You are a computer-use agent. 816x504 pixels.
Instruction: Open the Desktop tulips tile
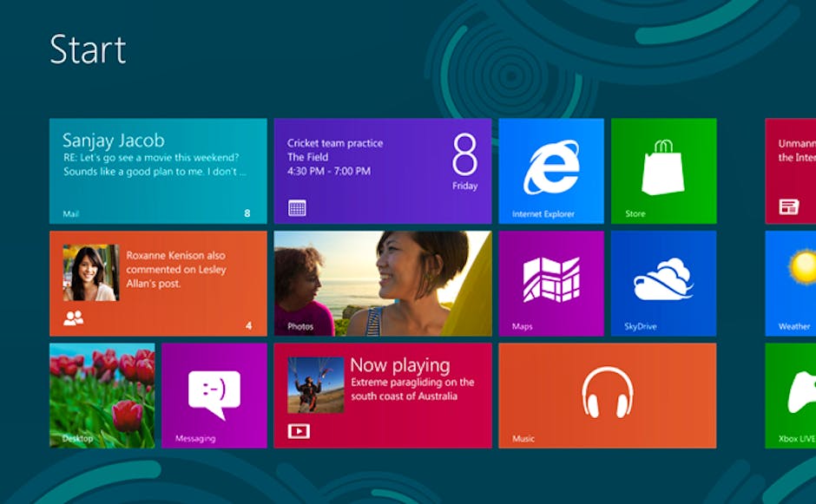[102, 395]
